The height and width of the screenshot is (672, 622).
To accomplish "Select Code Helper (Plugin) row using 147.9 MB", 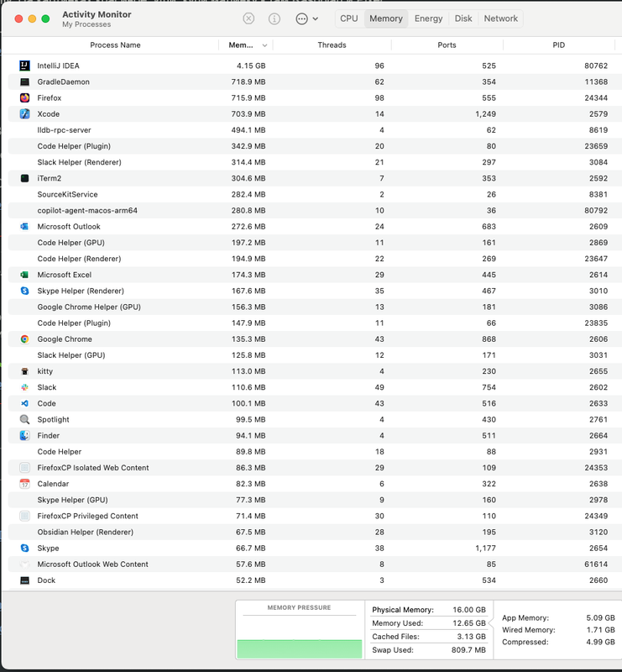I will click(315, 323).
